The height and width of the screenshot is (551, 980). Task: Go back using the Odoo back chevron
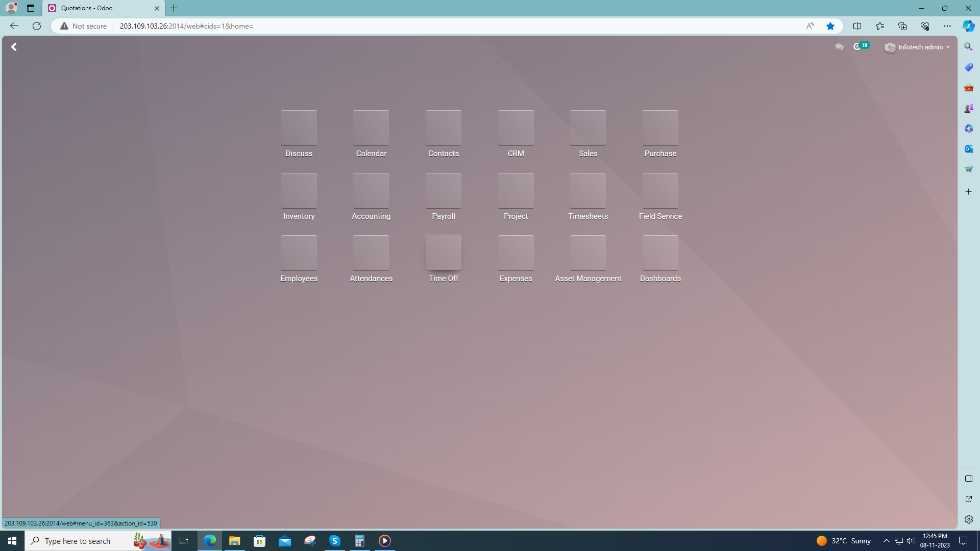(14, 47)
